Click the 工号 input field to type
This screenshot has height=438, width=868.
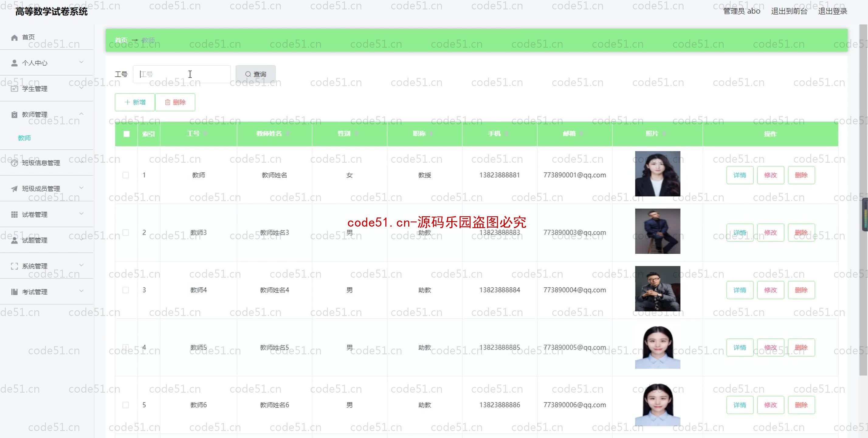[x=182, y=73]
